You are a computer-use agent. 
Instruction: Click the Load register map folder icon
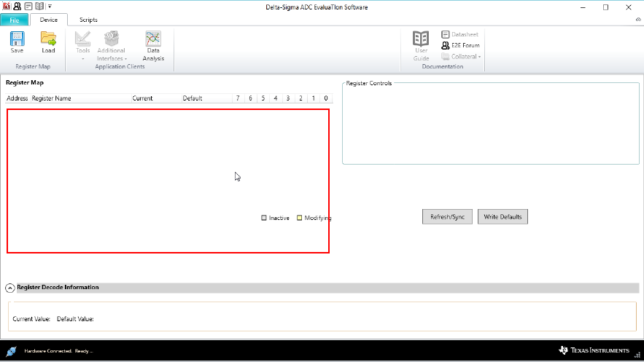click(48, 39)
